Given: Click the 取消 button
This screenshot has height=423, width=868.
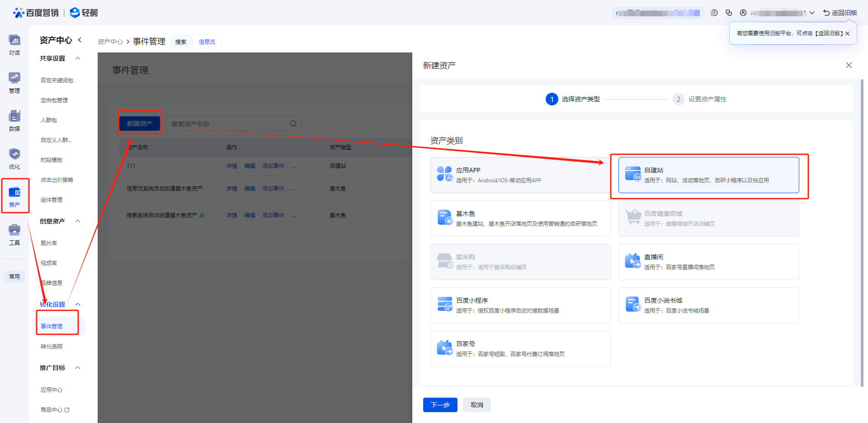Looking at the screenshot, I should click(477, 405).
